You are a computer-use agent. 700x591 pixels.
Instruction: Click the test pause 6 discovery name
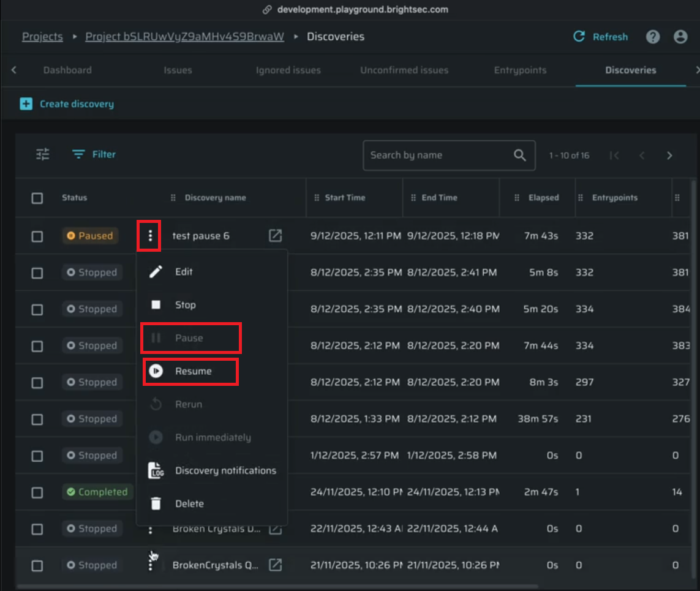pyautogui.click(x=201, y=236)
